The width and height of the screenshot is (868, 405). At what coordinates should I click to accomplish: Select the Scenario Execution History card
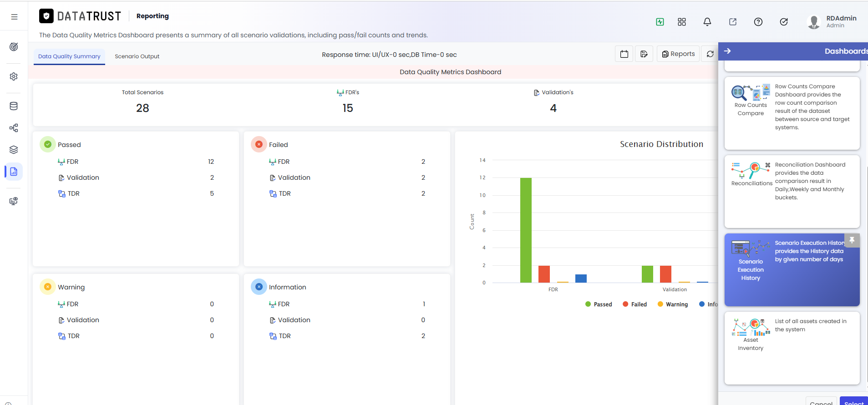click(x=792, y=270)
